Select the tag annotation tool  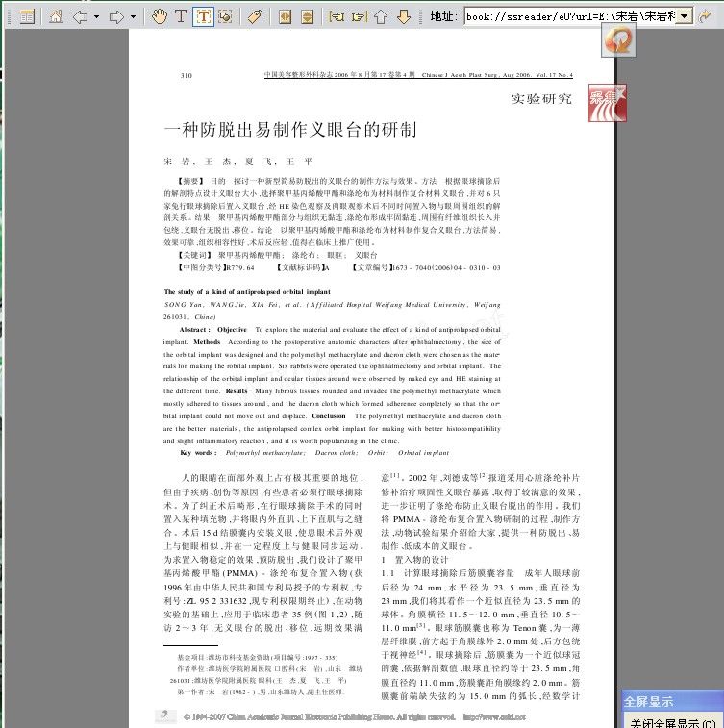tap(255, 16)
